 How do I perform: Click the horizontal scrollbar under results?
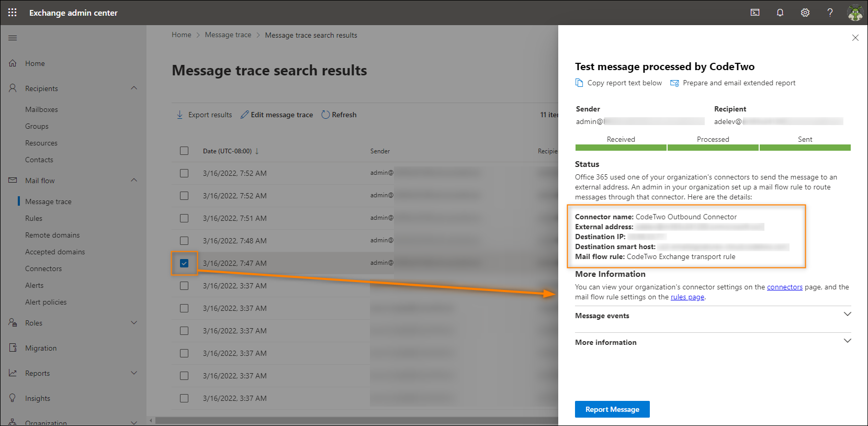click(x=356, y=420)
